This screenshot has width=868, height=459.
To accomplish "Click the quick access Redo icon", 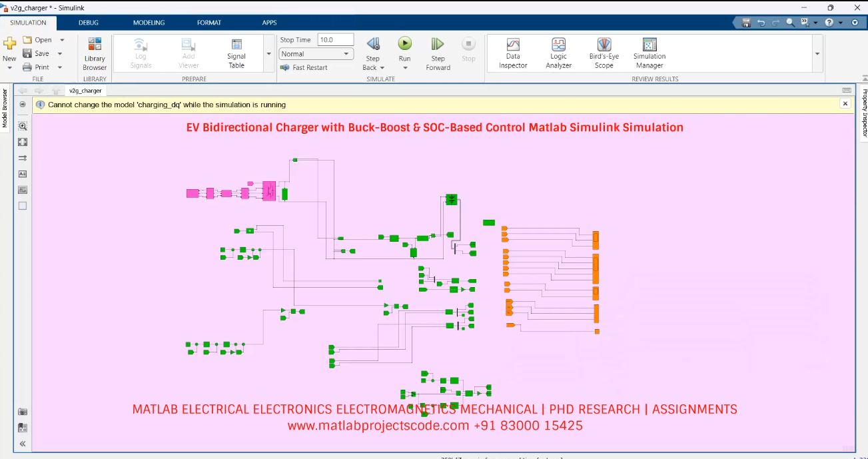I will [775, 23].
